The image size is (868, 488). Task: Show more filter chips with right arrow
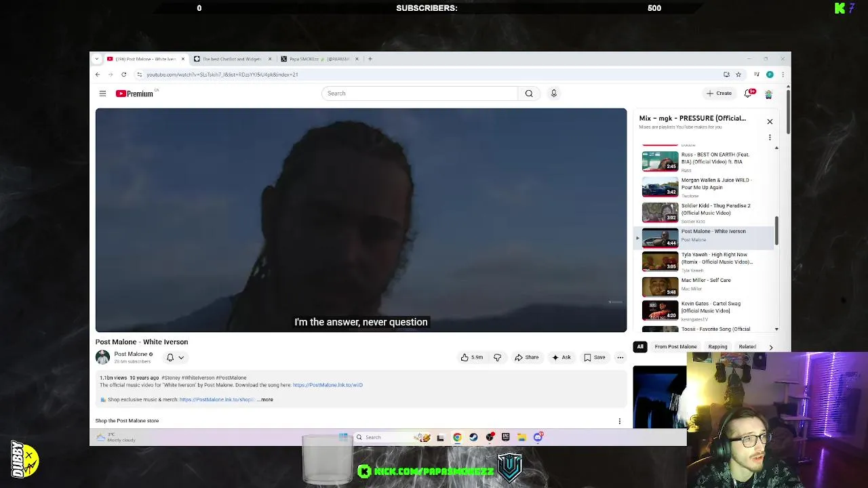770,347
